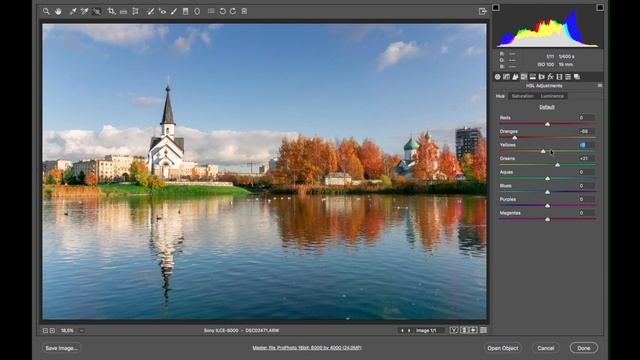Open the Presets panel icon
This screenshot has height=360, width=640.
coord(568,77)
